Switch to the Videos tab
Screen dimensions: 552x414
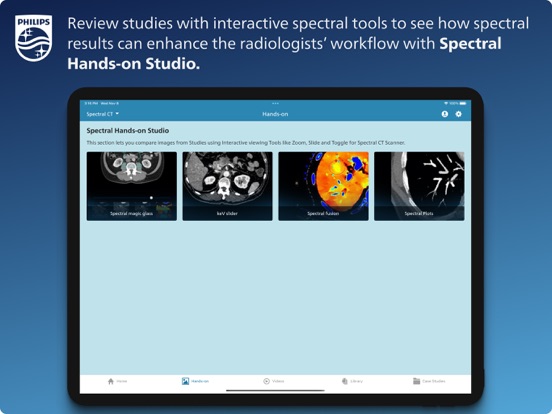[x=274, y=381]
